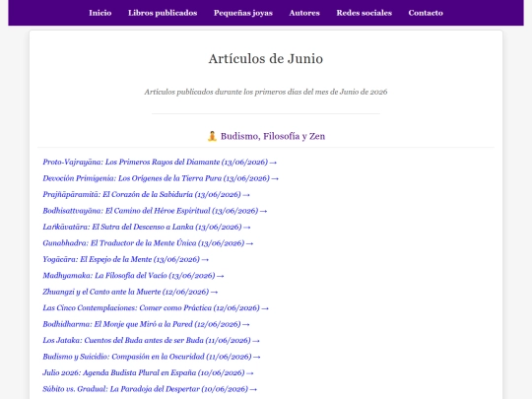532x399 pixels.
Task: Read Budismo y Suicidio: Compasión en la Oscuridad
Action: click(152, 357)
